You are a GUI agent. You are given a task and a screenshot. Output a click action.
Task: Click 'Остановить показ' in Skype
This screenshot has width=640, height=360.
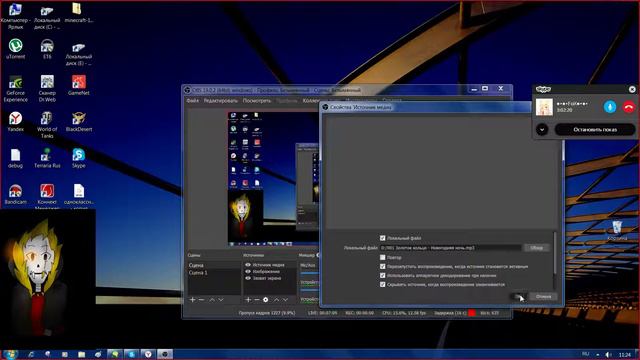tap(595, 130)
